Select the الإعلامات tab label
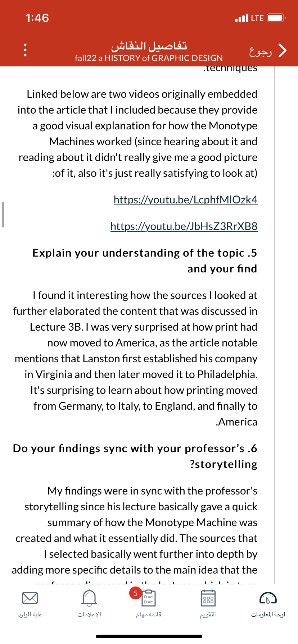 [89, 614]
